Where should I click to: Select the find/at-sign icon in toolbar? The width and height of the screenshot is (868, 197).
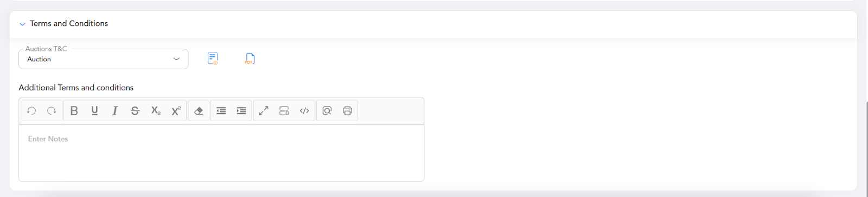click(x=327, y=111)
